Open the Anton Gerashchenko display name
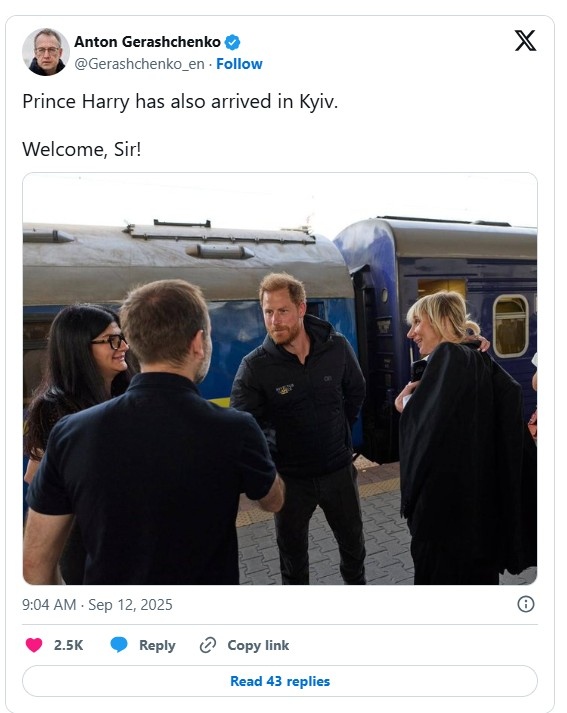The width and height of the screenshot is (567, 713). 147,42
